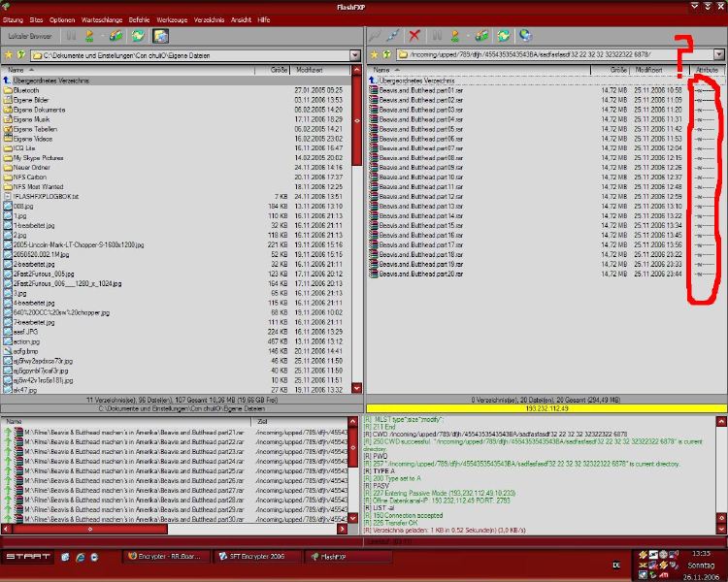Click pause icon in local toolbar

pos(71,36)
